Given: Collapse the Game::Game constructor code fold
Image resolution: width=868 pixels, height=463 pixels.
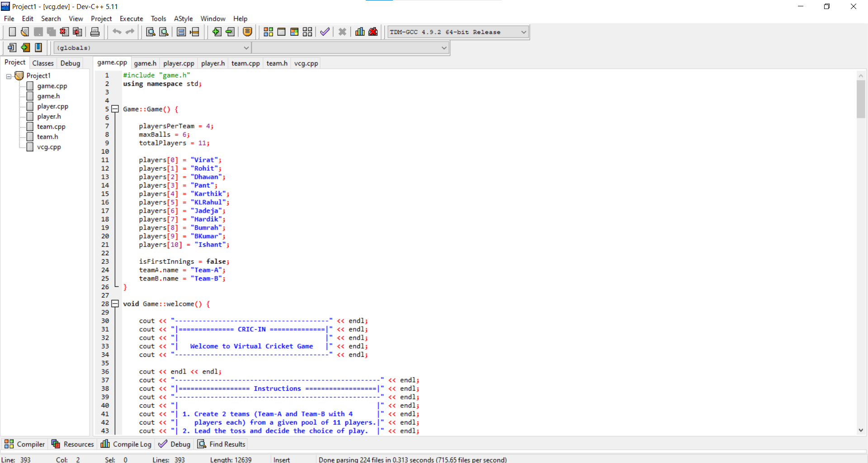Looking at the screenshot, I should [x=115, y=109].
